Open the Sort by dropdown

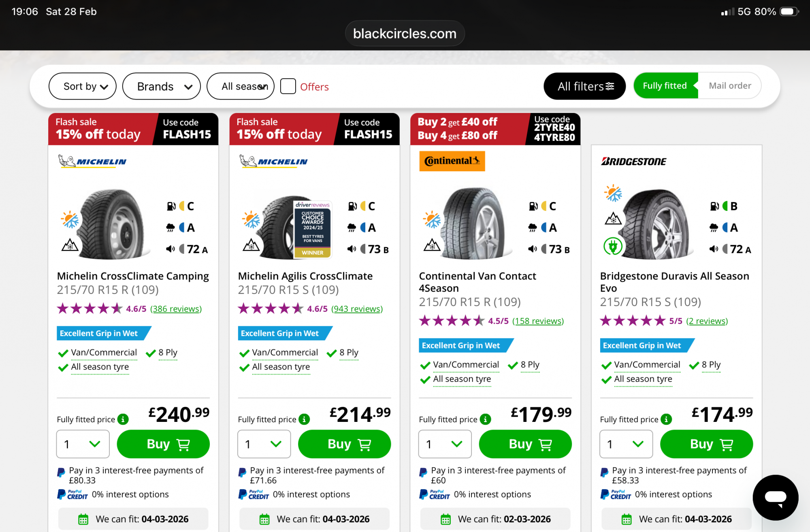click(x=83, y=86)
